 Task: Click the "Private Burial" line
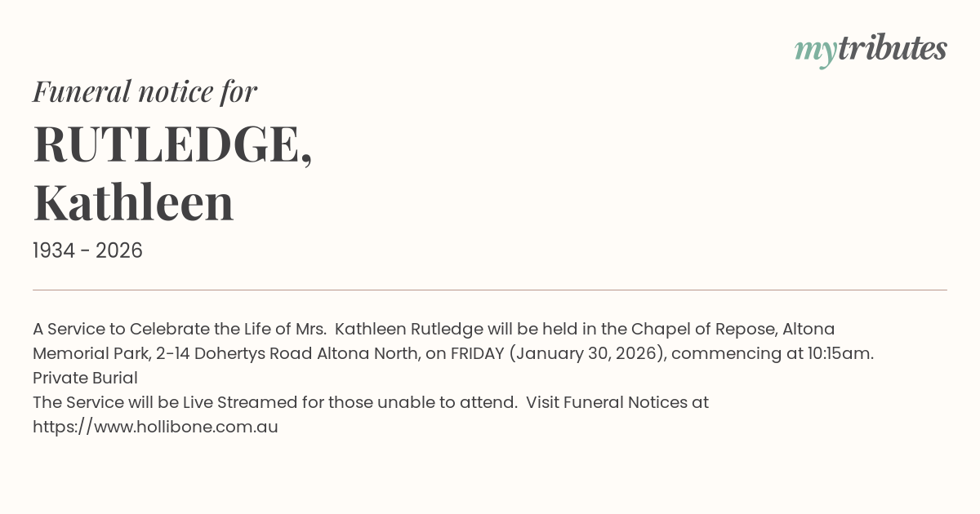point(85,378)
